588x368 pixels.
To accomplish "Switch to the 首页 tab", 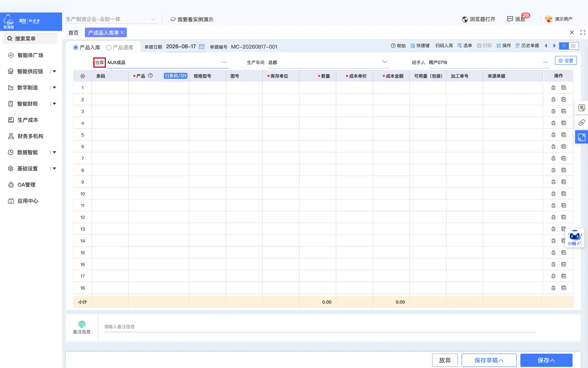I will pyautogui.click(x=73, y=33).
